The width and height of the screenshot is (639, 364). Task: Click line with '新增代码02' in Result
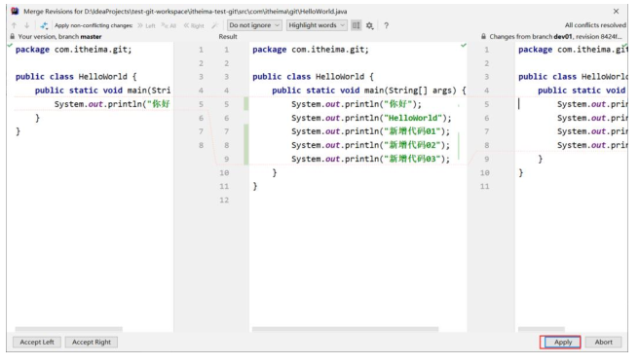(370, 145)
